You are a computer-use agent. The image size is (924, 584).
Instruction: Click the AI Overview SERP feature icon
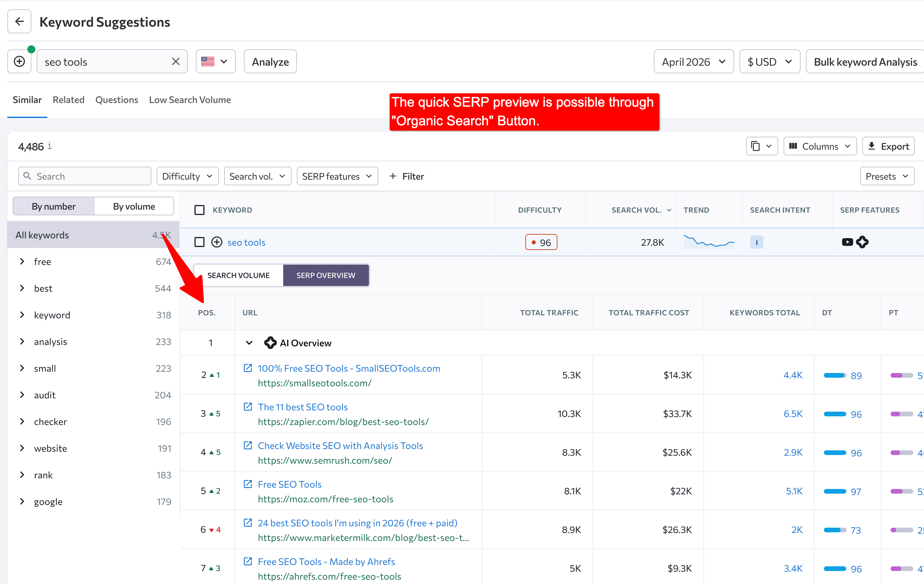(x=862, y=242)
